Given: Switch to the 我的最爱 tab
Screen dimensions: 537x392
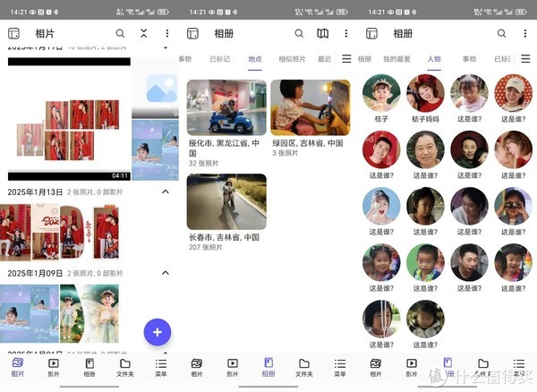Looking at the screenshot, I should [x=396, y=59].
